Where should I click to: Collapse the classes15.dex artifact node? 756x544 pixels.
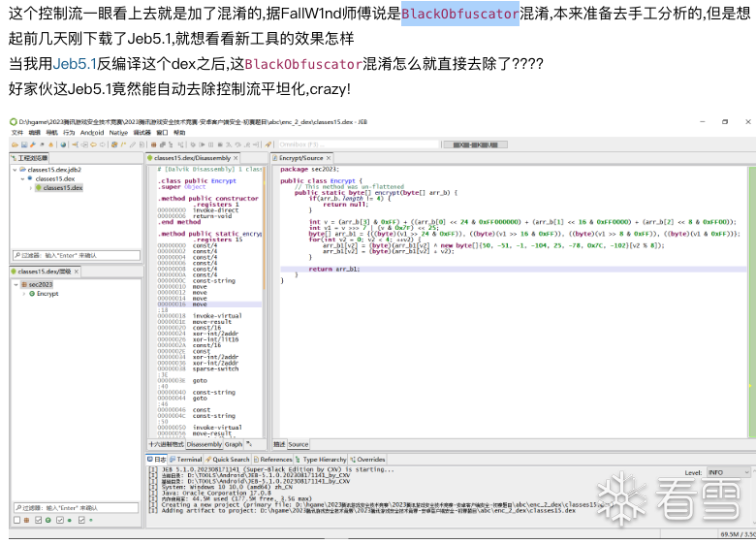point(22,178)
